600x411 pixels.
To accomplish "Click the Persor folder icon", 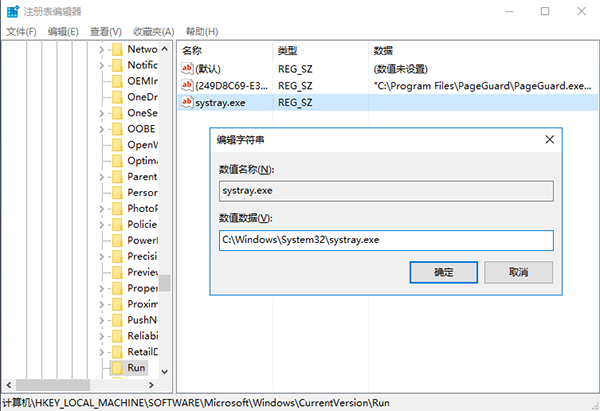I will click(x=117, y=193).
